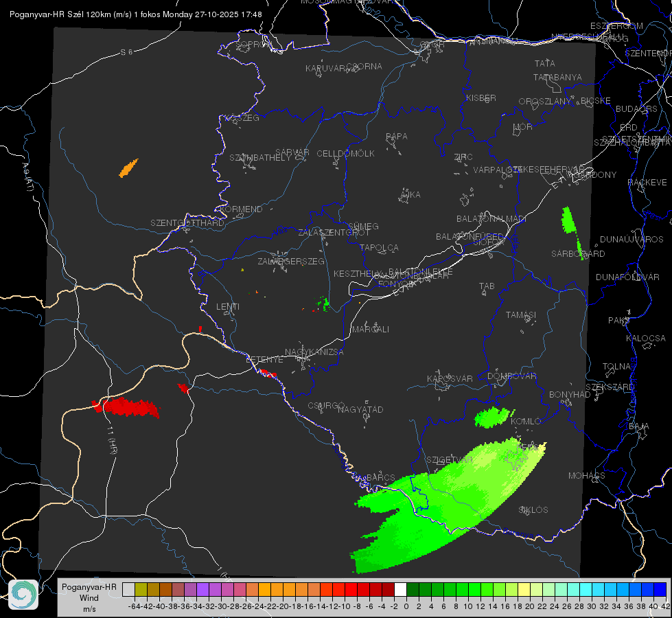Click the TAPOLCA city label
This screenshot has height=618, width=672.
379,247
